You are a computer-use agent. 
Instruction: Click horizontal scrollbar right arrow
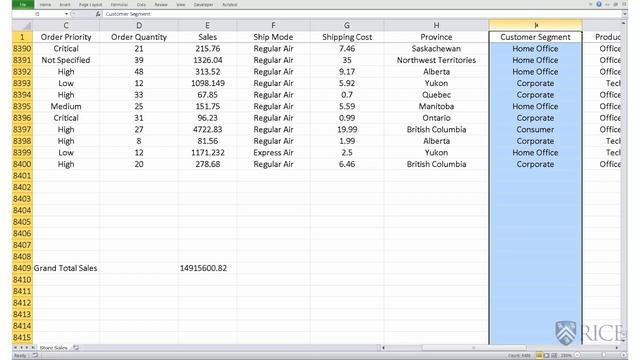617,348
